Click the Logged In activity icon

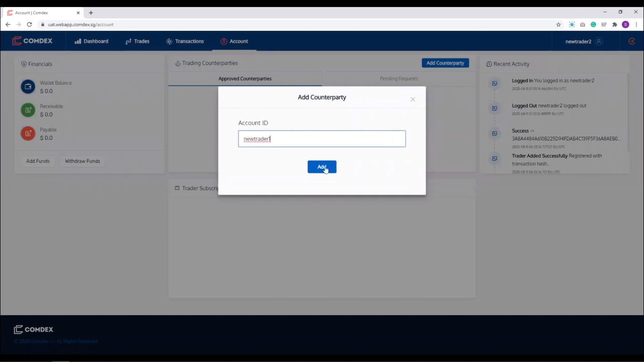[495, 83]
